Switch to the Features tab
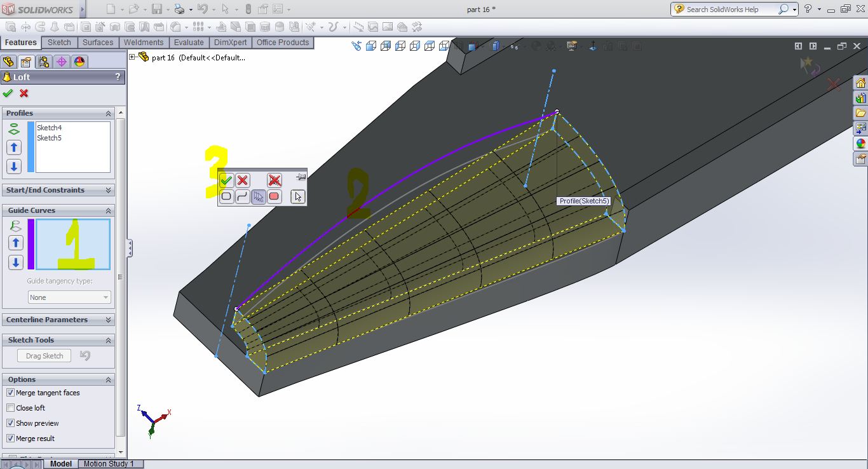The width and height of the screenshot is (868, 469). (21, 43)
